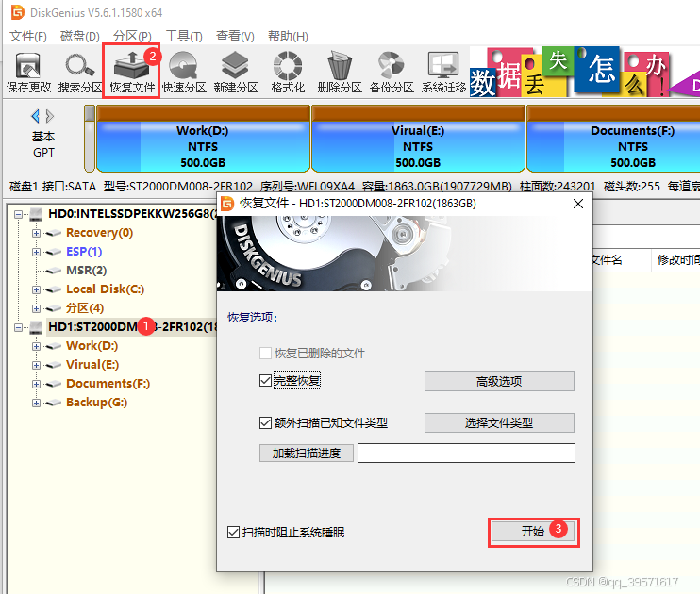Start the 系统迁移 tool
The height and width of the screenshot is (594, 700).
(x=443, y=73)
